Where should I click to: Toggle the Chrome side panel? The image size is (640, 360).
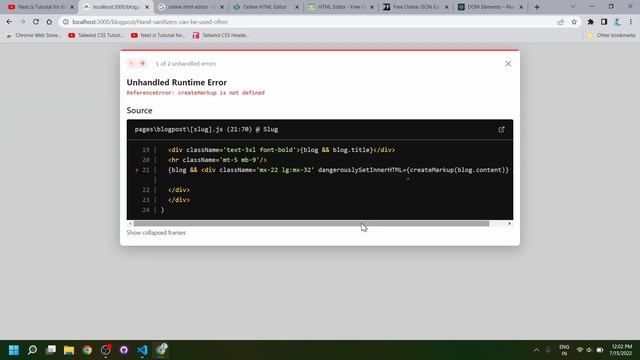pyautogui.click(x=604, y=22)
